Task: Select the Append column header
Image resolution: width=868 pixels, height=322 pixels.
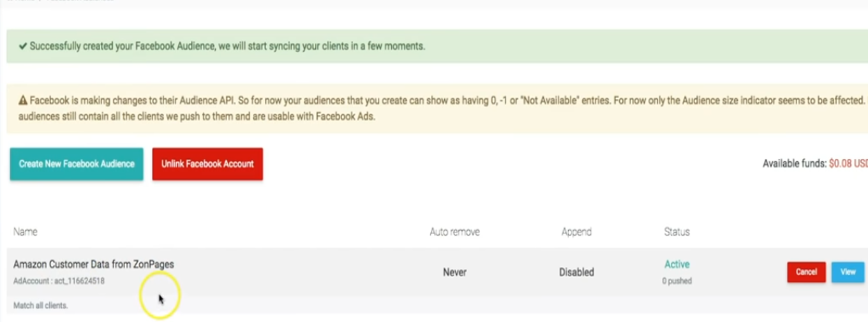Action: 576,231
